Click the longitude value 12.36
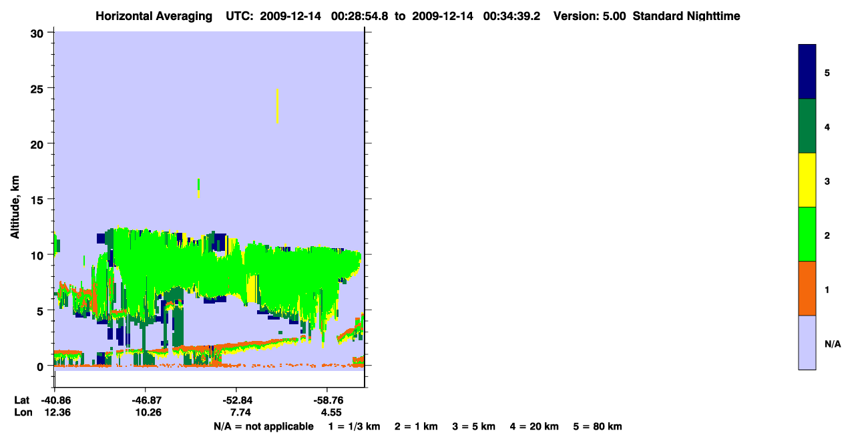 [x=57, y=412]
